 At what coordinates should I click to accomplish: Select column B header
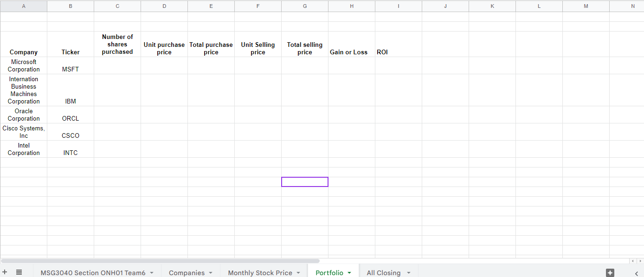[x=71, y=6]
